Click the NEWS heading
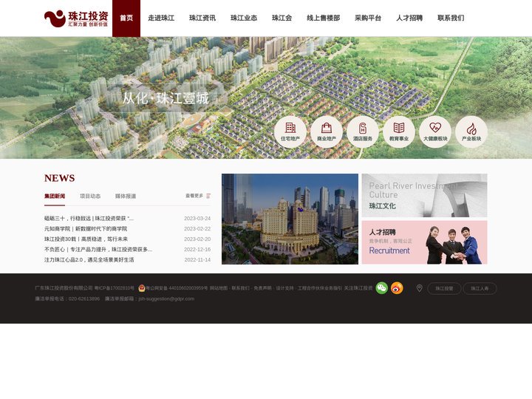This screenshot has height=399, width=532. click(59, 178)
